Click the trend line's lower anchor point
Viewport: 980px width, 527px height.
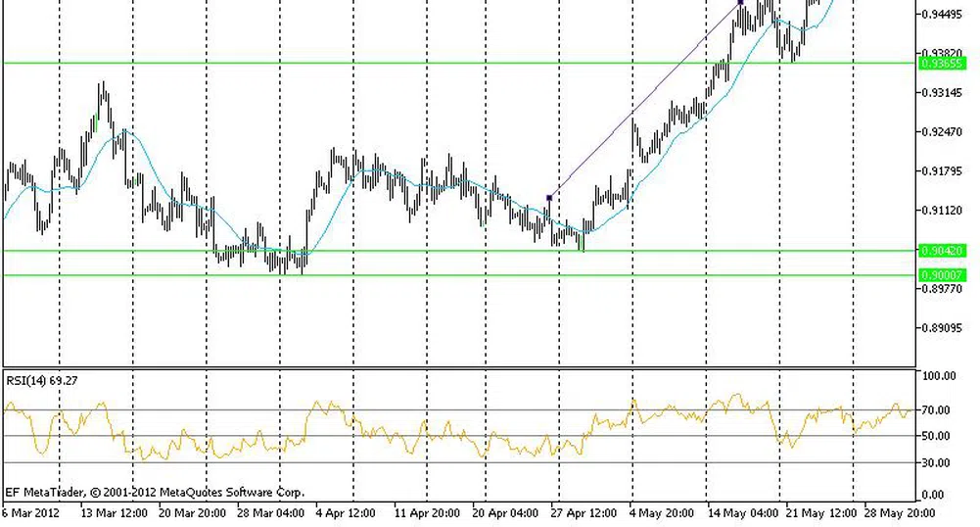549,198
